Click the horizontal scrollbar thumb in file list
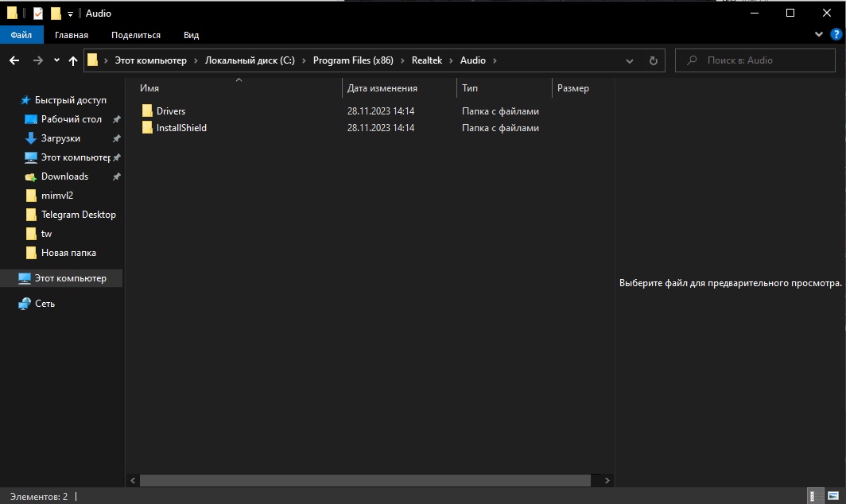846x504 pixels. [365, 480]
